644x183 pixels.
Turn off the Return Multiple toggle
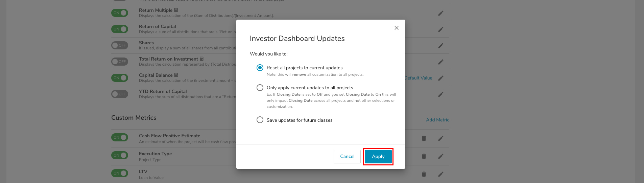120,13
